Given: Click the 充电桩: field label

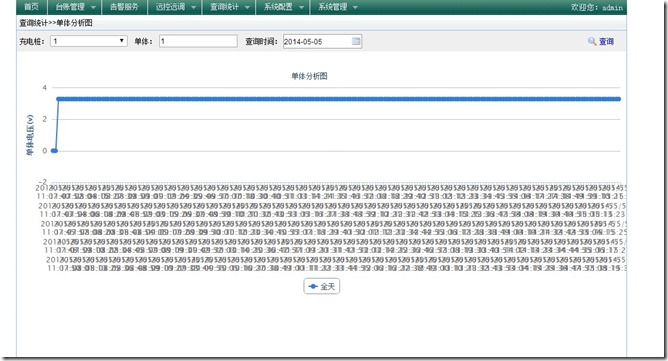Looking at the screenshot, I should tap(32, 41).
